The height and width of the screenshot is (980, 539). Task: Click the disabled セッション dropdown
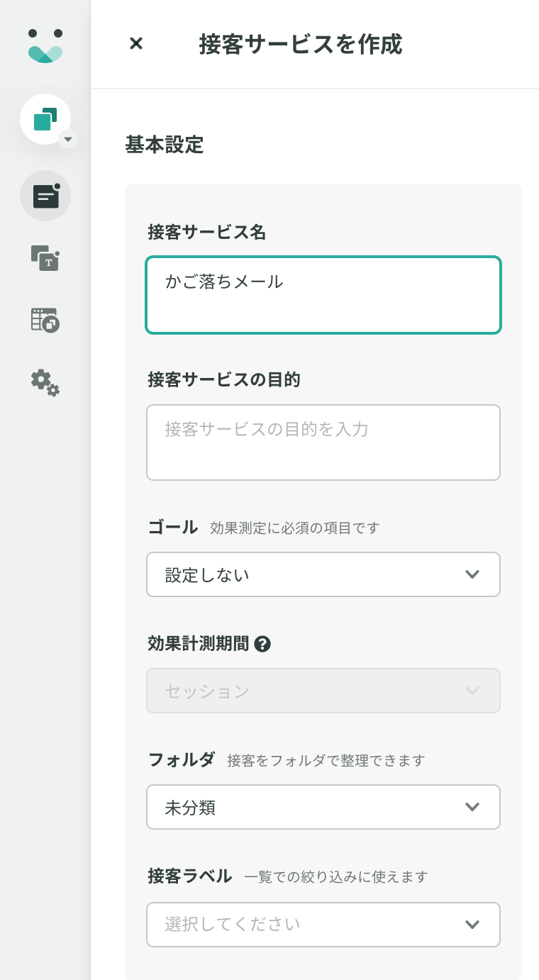pyautogui.click(x=323, y=691)
